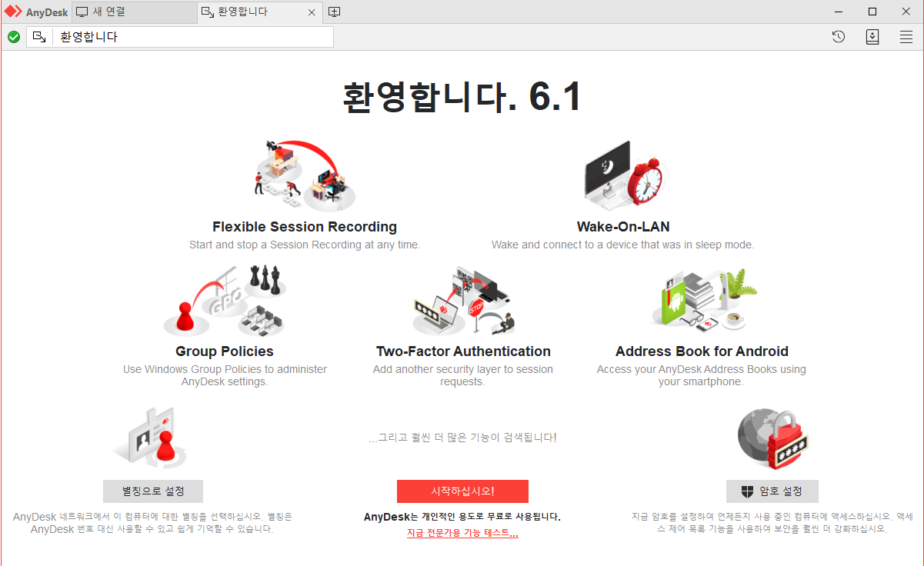Click the Group Policies heading
The height and width of the screenshot is (566, 924).
click(225, 351)
